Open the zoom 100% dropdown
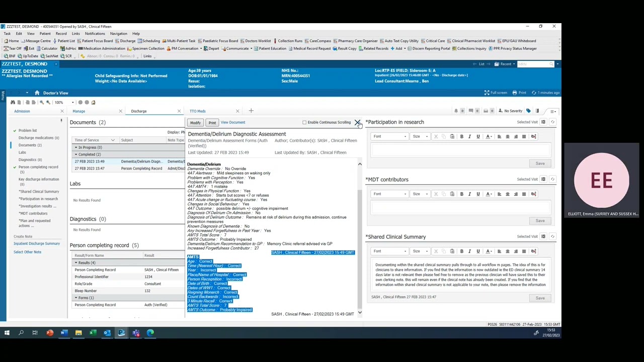The width and height of the screenshot is (644, 362). [72, 103]
